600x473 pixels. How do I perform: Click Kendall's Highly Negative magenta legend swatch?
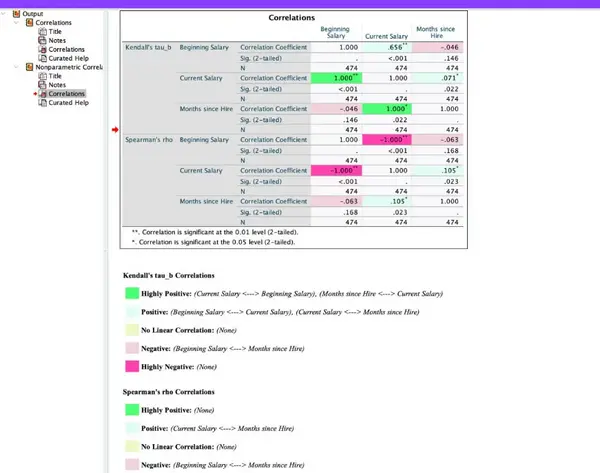pos(132,367)
